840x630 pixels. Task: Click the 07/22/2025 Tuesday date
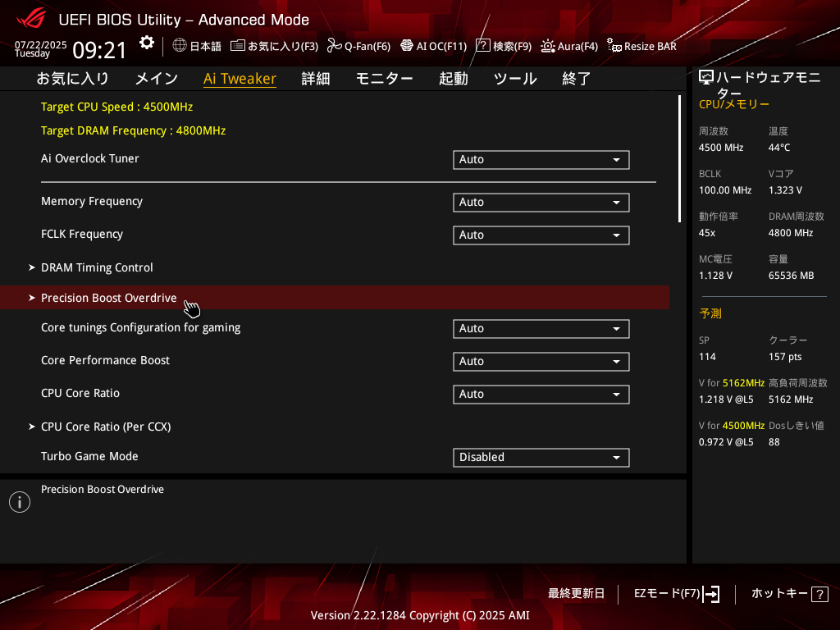[x=41, y=48]
